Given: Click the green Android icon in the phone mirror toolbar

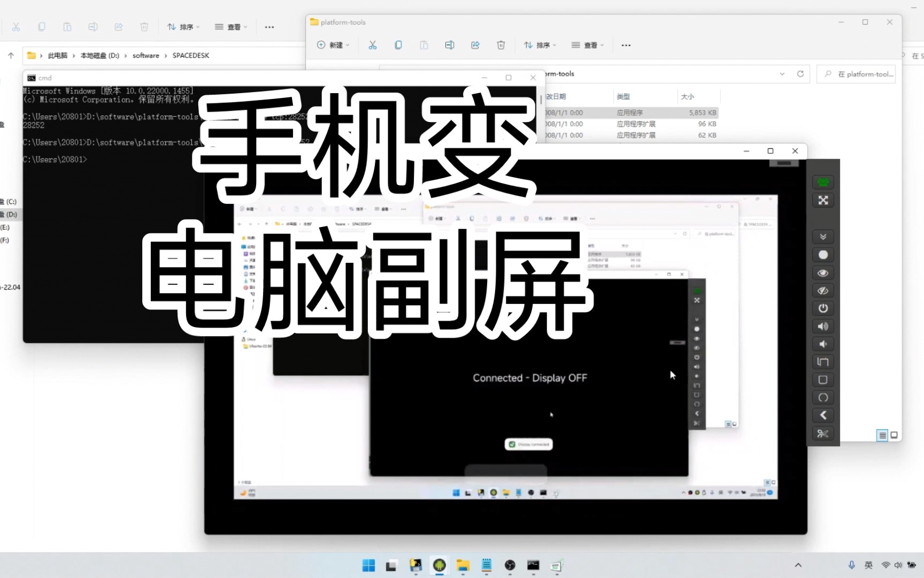Looking at the screenshot, I should click(823, 182).
